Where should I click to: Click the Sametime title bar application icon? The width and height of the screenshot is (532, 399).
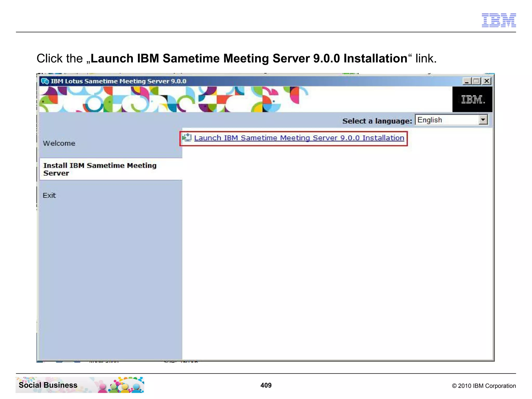[x=45, y=81]
